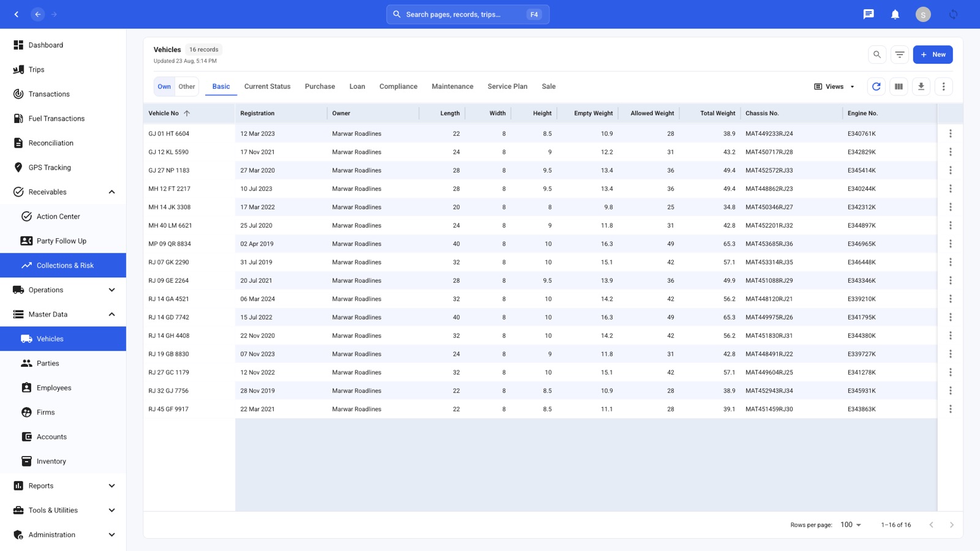Switch to the Compliance tab

(398, 86)
